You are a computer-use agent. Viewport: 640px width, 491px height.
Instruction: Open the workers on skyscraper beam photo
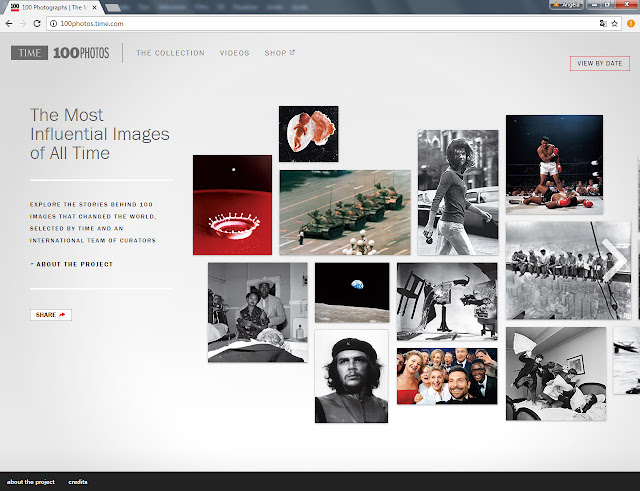click(568, 271)
